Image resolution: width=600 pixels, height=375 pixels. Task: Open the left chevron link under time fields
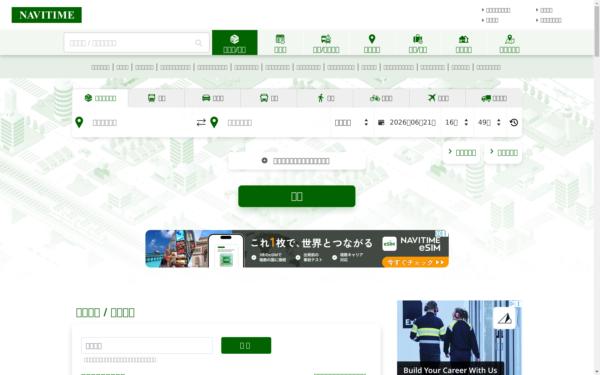462,153
